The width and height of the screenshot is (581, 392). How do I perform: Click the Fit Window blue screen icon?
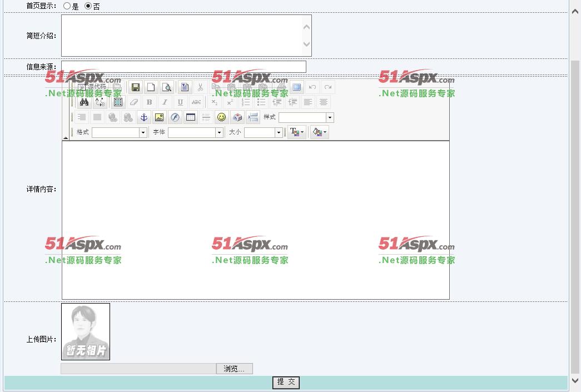pos(296,87)
